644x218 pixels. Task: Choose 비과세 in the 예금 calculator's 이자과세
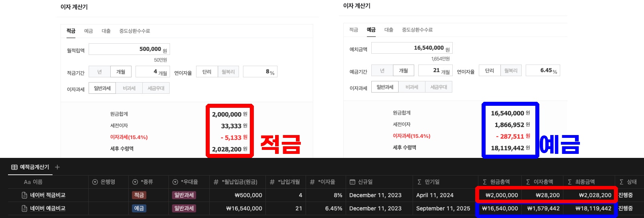coord(412,87)
